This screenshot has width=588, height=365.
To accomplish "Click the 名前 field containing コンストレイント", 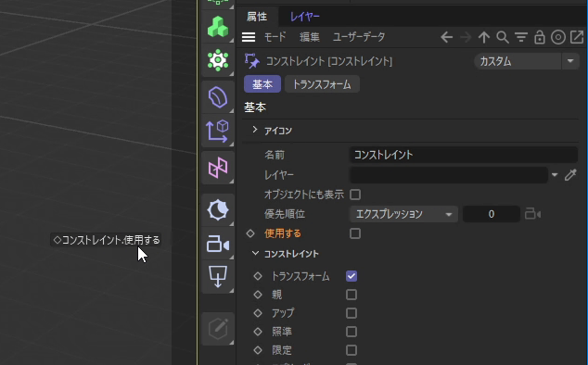I will [x=464, y=155].
